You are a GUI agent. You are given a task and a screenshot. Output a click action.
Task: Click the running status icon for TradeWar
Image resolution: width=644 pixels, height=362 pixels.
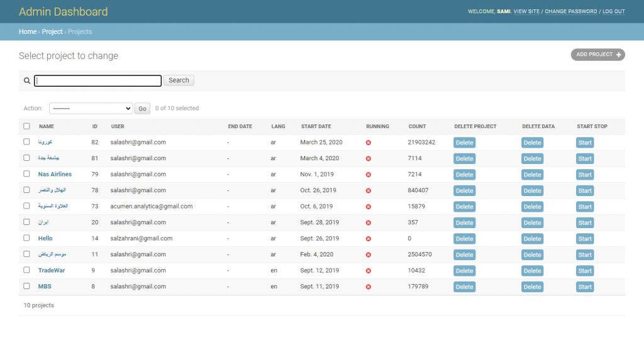pyautogui.click(x=369, y=271)
